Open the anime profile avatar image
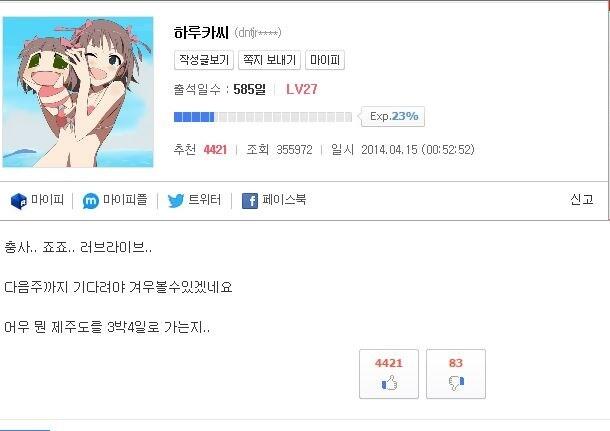Screen dimensions: 610x431 pyautogui.click(x=78, y=92)
